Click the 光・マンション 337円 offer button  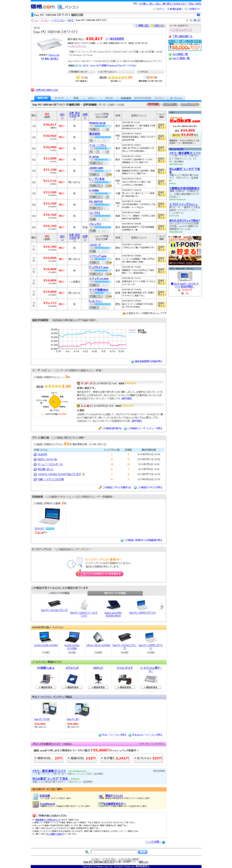point(147,758)
